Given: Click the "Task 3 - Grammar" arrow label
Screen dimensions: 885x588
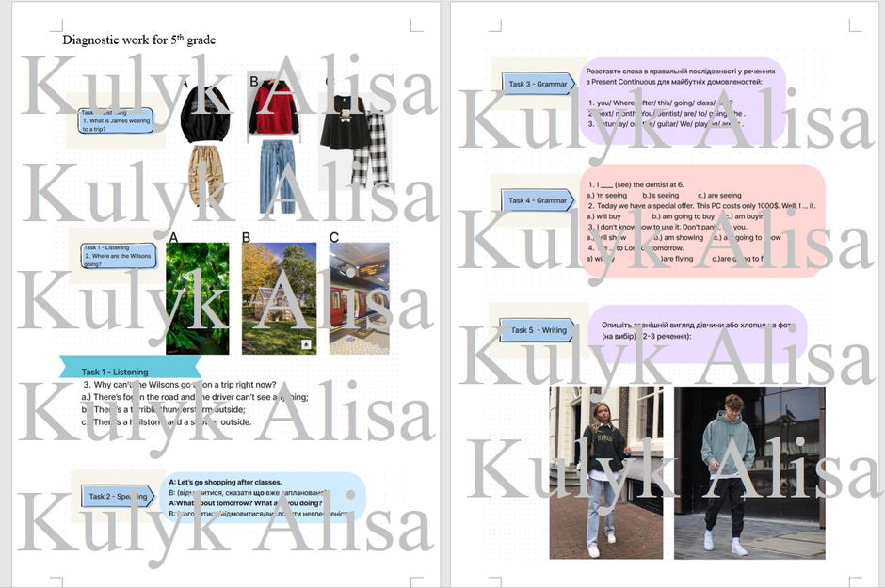Looking at the screenshot, I should (x=539, y=84).
